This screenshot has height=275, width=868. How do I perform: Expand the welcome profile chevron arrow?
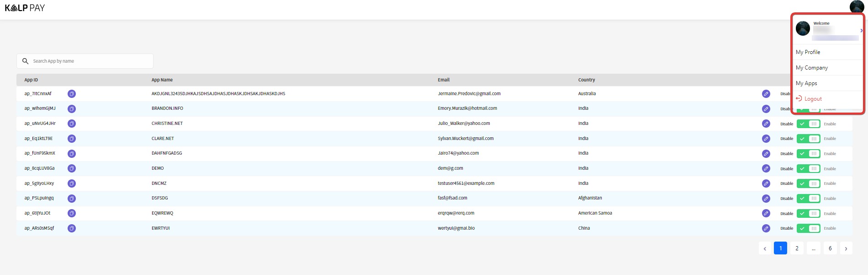click(x=861, y=31)
